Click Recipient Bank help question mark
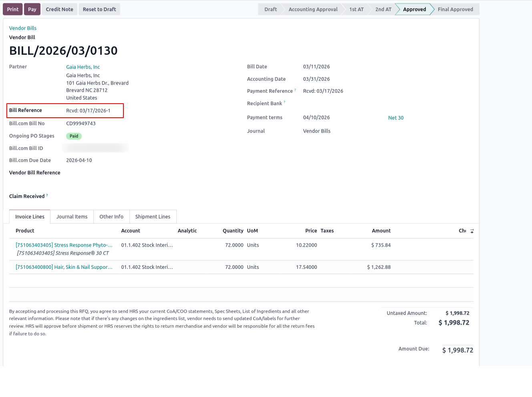 (x=284, y=102)
